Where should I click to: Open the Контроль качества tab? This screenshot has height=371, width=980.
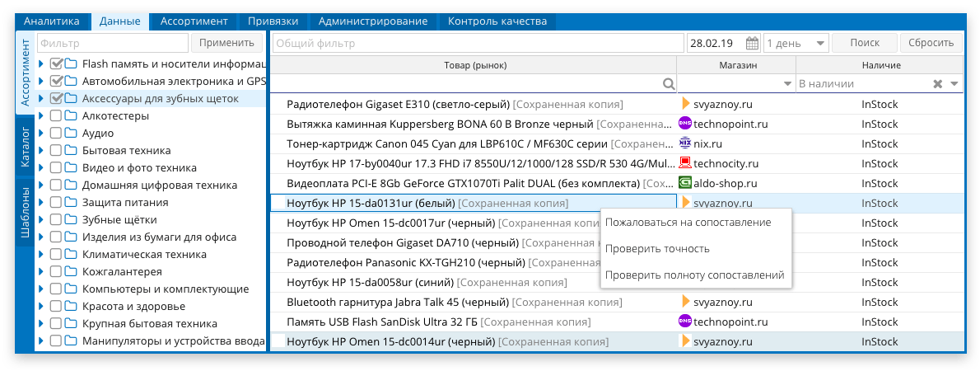(x=497, y=21)
